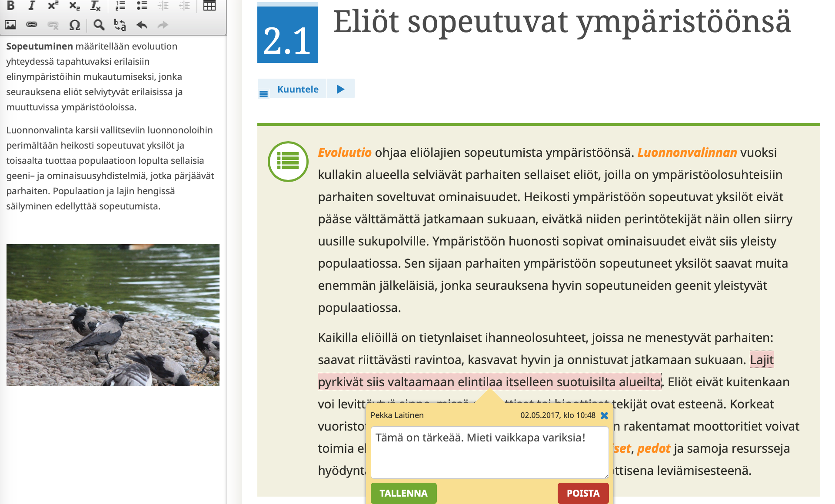Close the comment popup with X

604,415
